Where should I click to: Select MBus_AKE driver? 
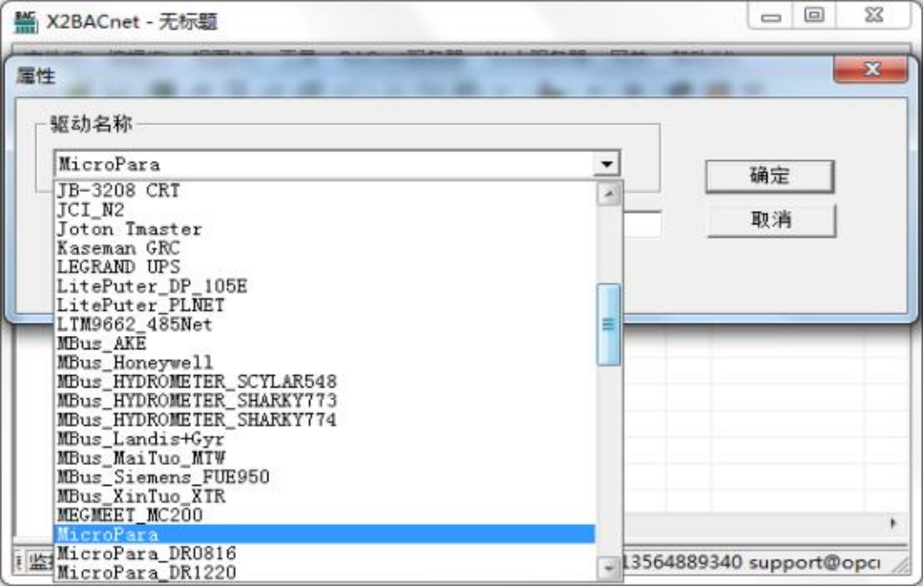[x=325, y=343]
